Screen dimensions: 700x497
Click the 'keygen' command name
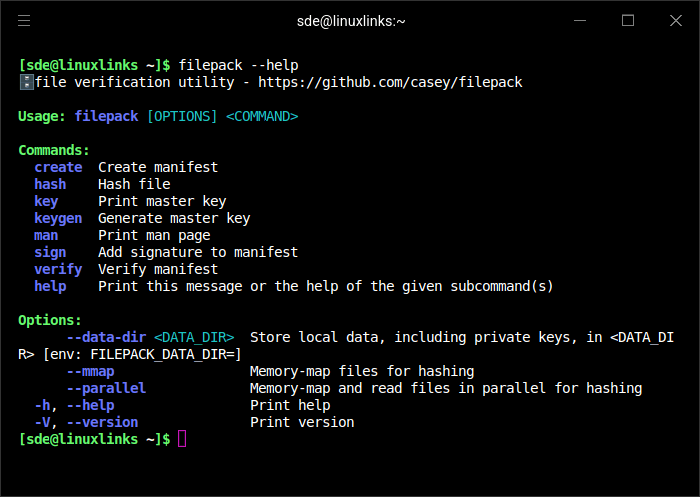(58, 218)
